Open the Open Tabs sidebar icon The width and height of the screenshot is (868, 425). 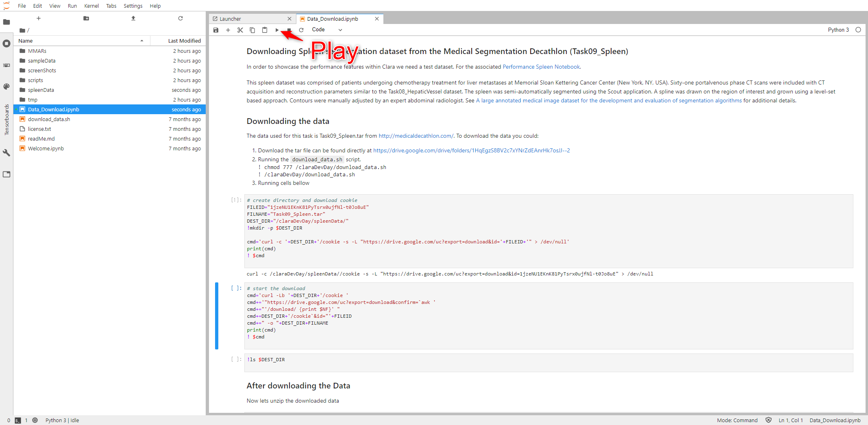7,174
